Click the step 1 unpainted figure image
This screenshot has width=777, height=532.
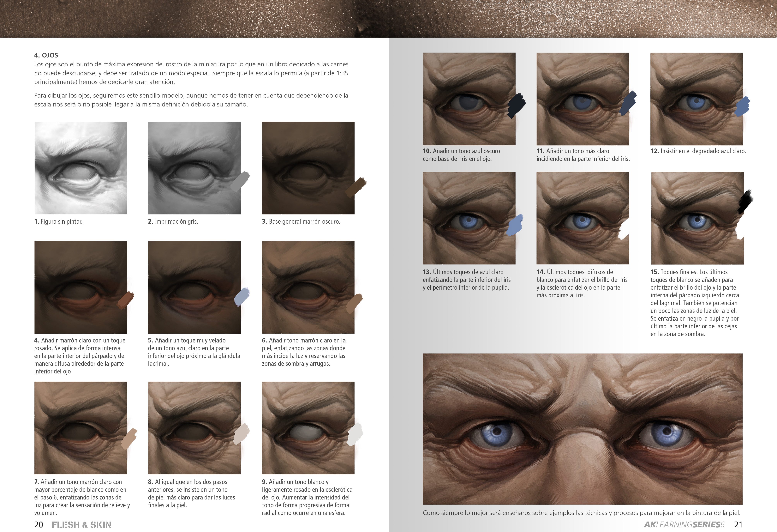(81, 168)
